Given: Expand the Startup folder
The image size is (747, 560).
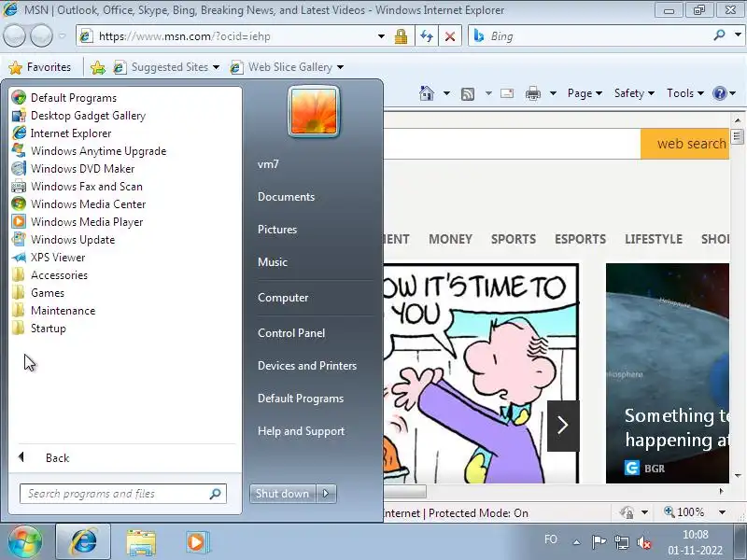Looking at the screenshot, I should tap(39, 329).
